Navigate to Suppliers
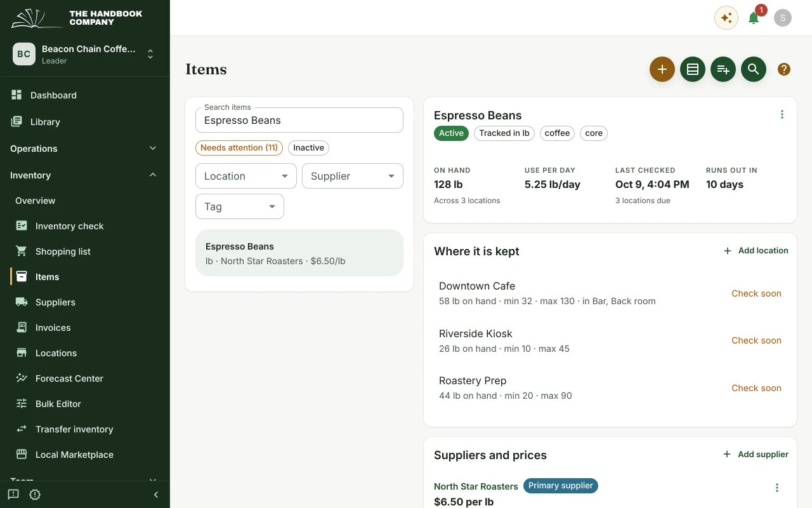 pos(85,302)
